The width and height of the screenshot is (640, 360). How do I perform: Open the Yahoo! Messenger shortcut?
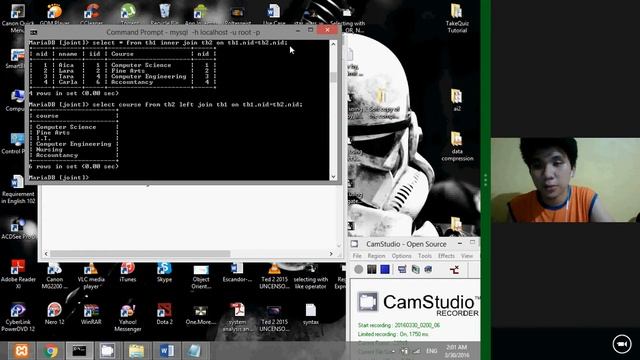click(128, 317)
